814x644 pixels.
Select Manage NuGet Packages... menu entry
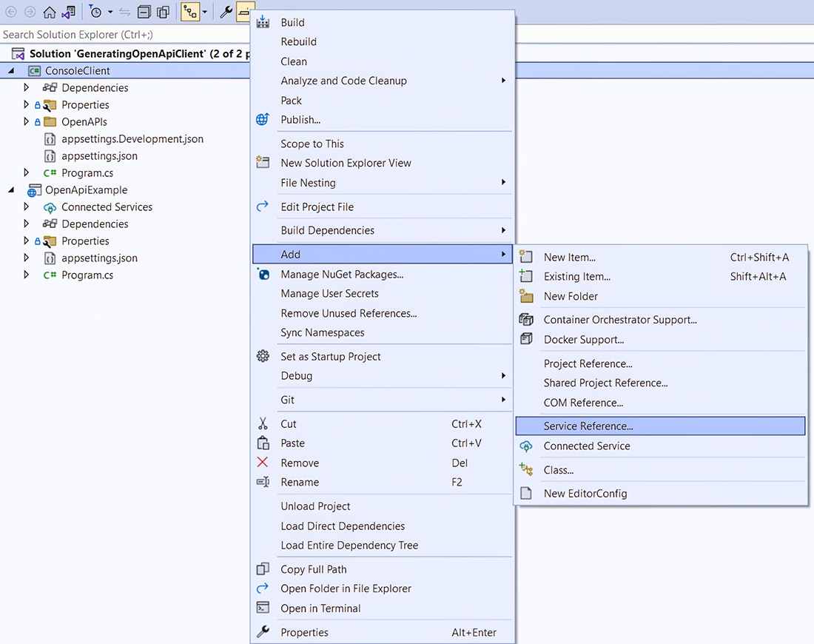pos(382,274)
